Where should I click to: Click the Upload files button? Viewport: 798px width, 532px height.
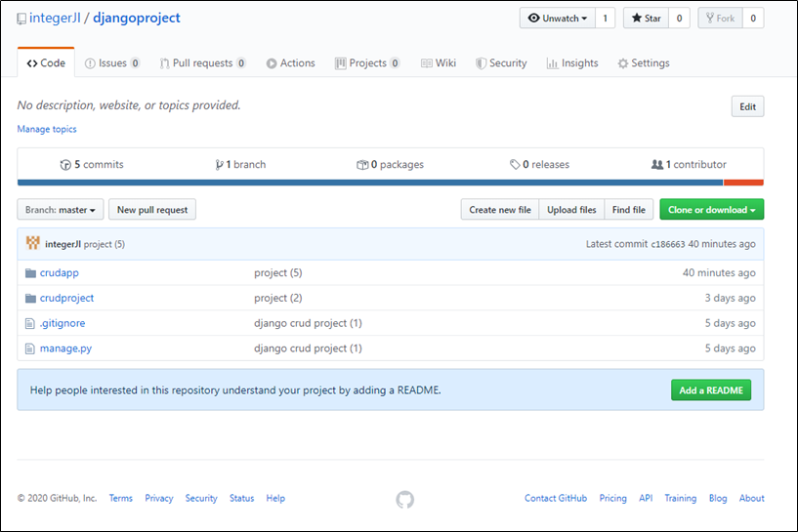point(571,210)
